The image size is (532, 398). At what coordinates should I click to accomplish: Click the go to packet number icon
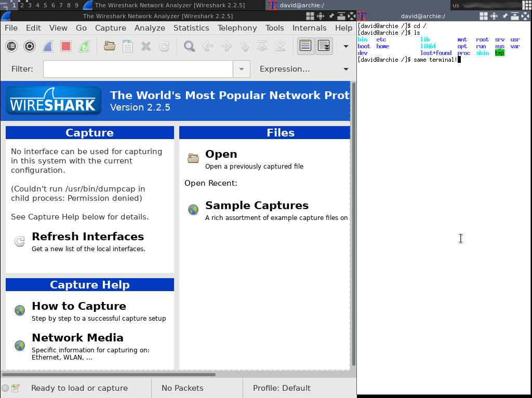pos(244,46)
